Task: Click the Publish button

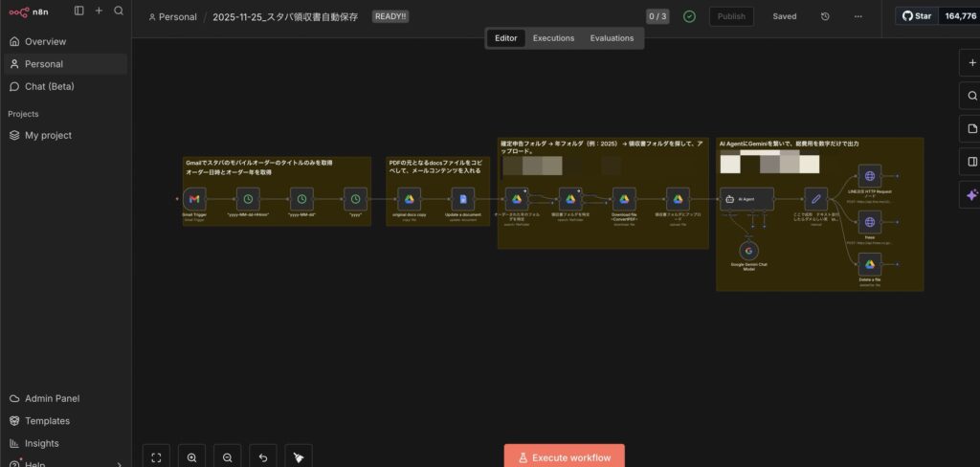Action: tap(731, 16)
